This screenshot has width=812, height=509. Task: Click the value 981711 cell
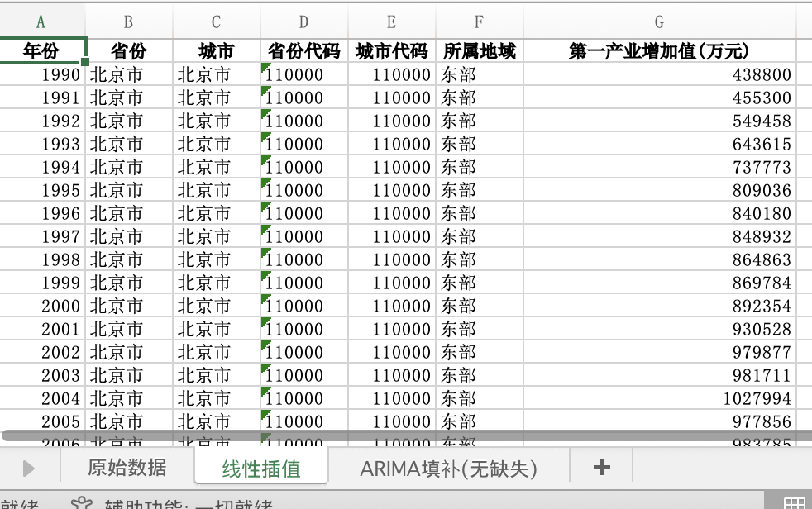click(x=659, y=375)
